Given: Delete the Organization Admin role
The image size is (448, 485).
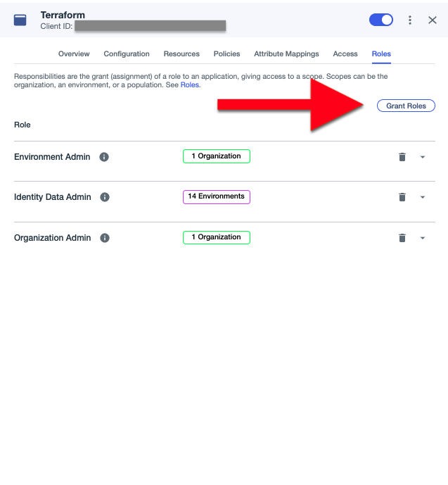Looking at the screenshot, I should point(402,238).
